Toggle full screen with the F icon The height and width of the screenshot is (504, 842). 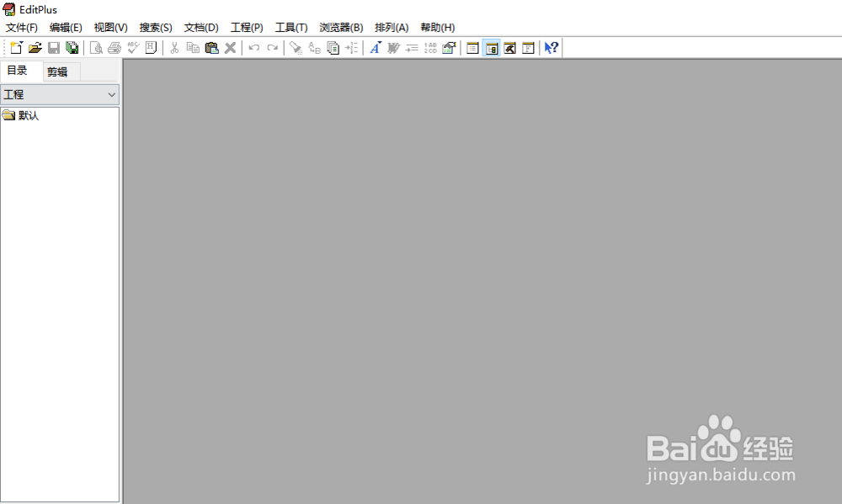[528, 48]
